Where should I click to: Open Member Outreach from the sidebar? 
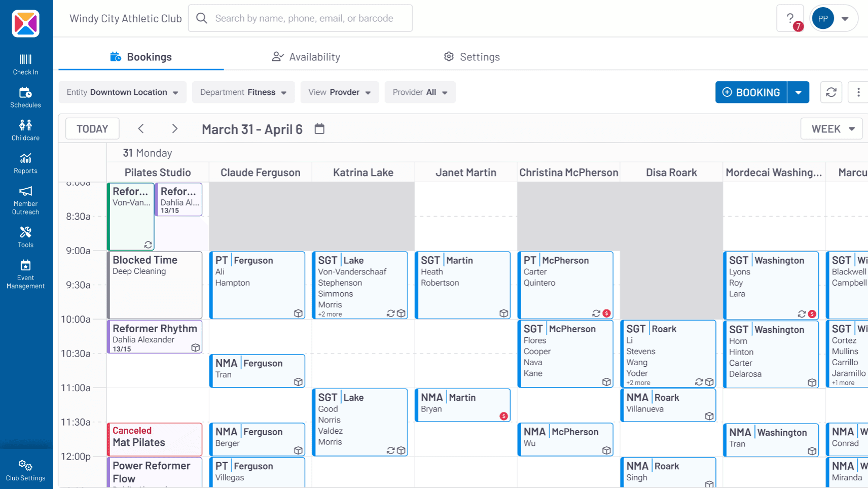25,197
